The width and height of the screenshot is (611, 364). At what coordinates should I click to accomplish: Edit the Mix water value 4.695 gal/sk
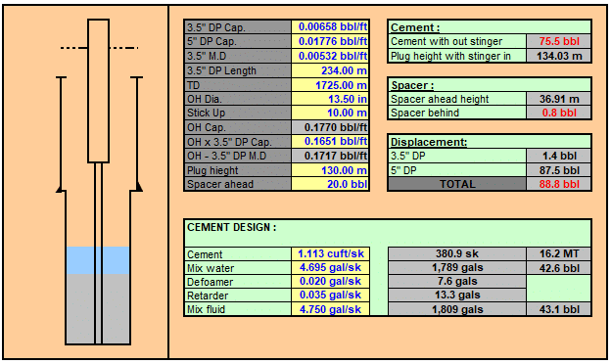coord(330,268)
